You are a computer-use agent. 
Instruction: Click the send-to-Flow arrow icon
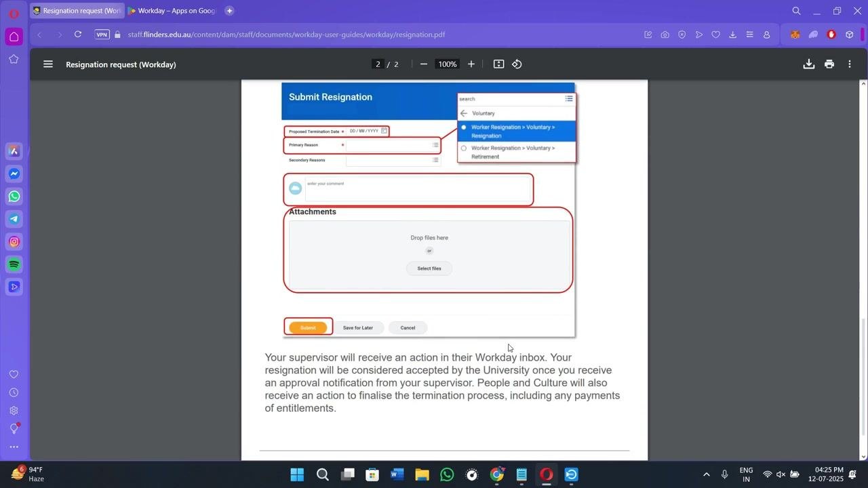tap(698, 35)
